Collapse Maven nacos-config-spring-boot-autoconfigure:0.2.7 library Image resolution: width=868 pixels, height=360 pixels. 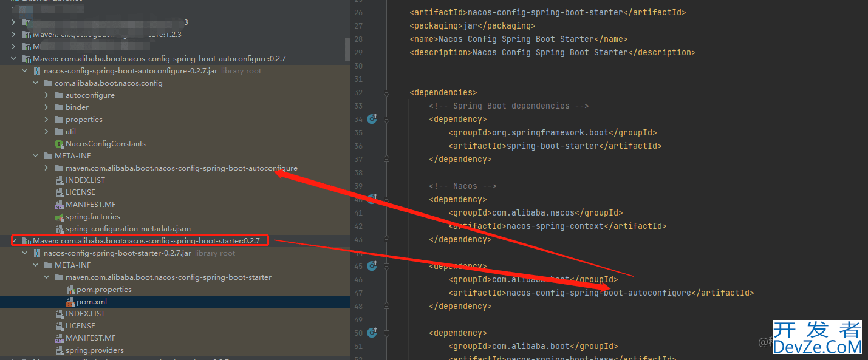13,59
